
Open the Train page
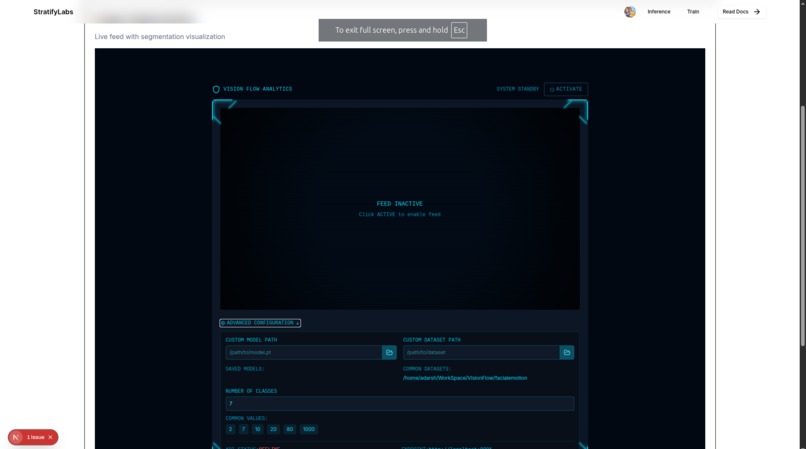click(x=693, y=11)
